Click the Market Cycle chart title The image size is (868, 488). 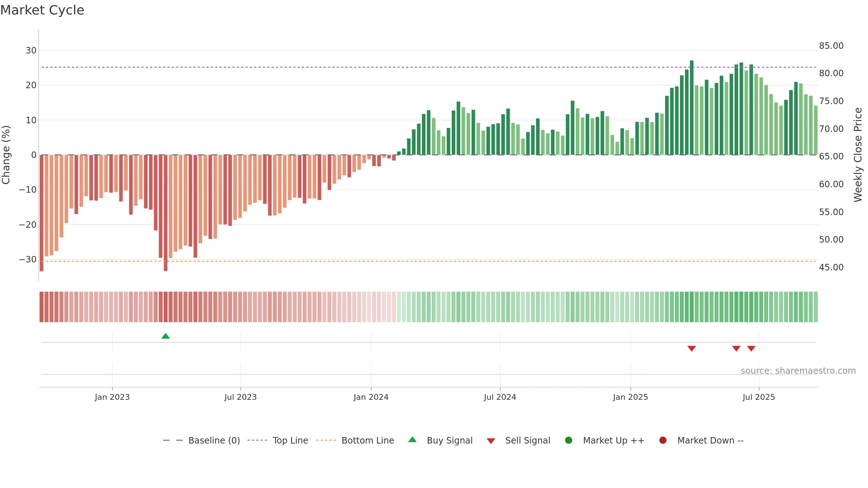(x=42, y=10)
